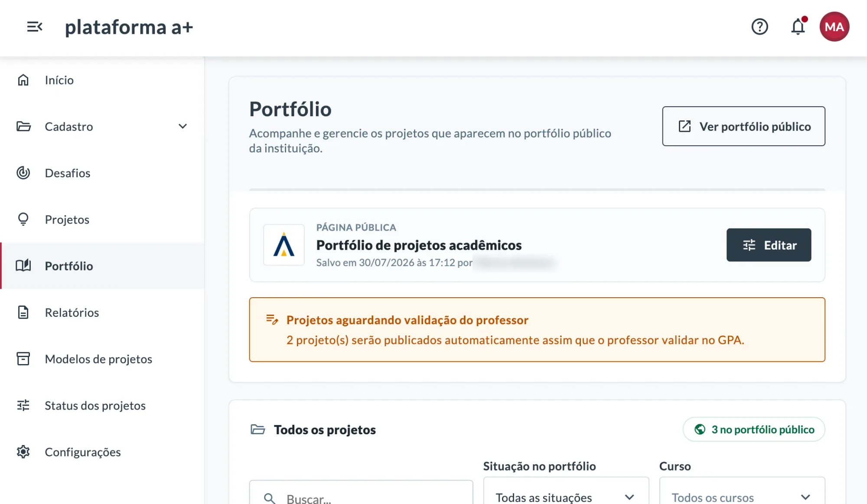Open Desafios in sidebar
The width and height of the screenshot is (867, 504).
pyautogui.click(x=102, y=173)
